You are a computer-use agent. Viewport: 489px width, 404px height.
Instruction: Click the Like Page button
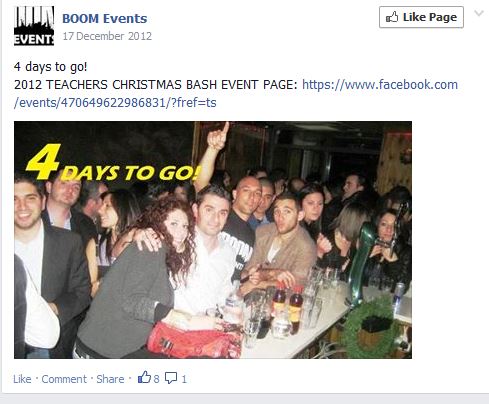pyautogui.click(x=421, y=17)
